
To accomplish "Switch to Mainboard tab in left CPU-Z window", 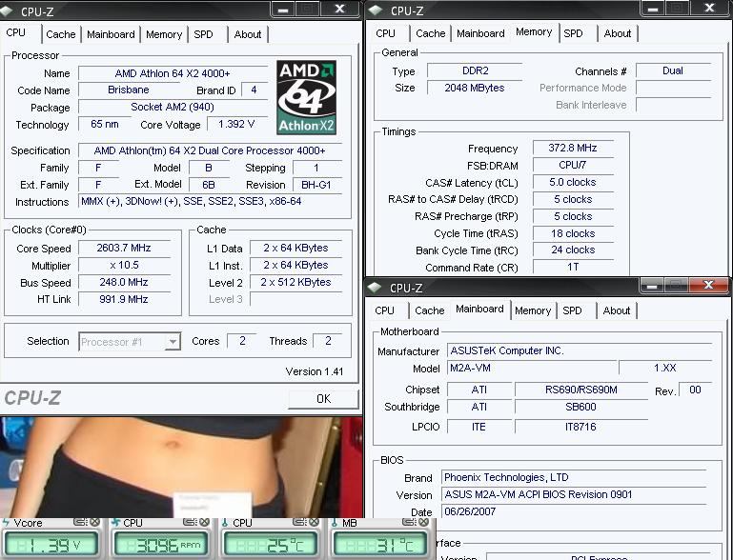I will tap(111, 34).
